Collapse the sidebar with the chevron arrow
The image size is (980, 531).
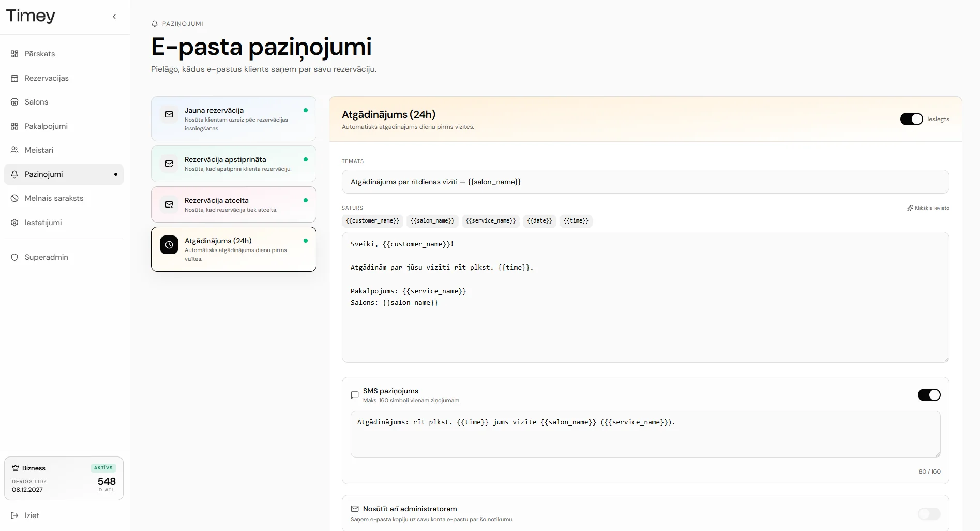point(114,17)
